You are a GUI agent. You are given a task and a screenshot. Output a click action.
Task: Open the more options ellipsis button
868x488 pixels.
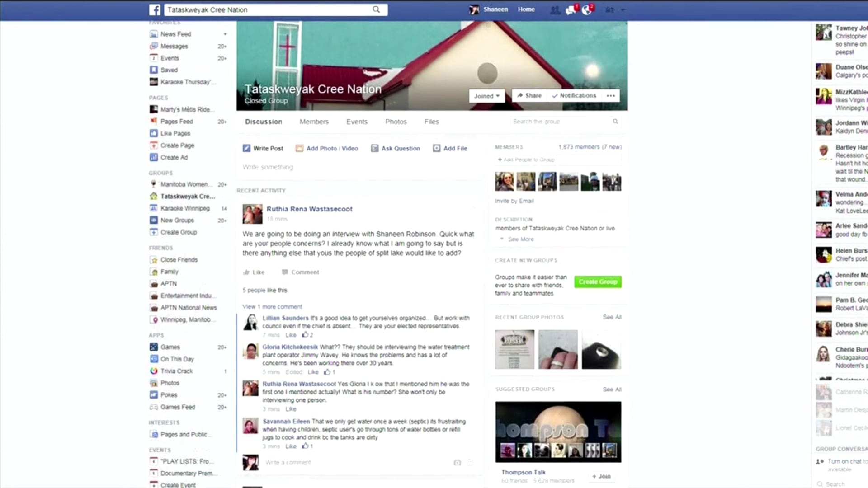[611, 96]
